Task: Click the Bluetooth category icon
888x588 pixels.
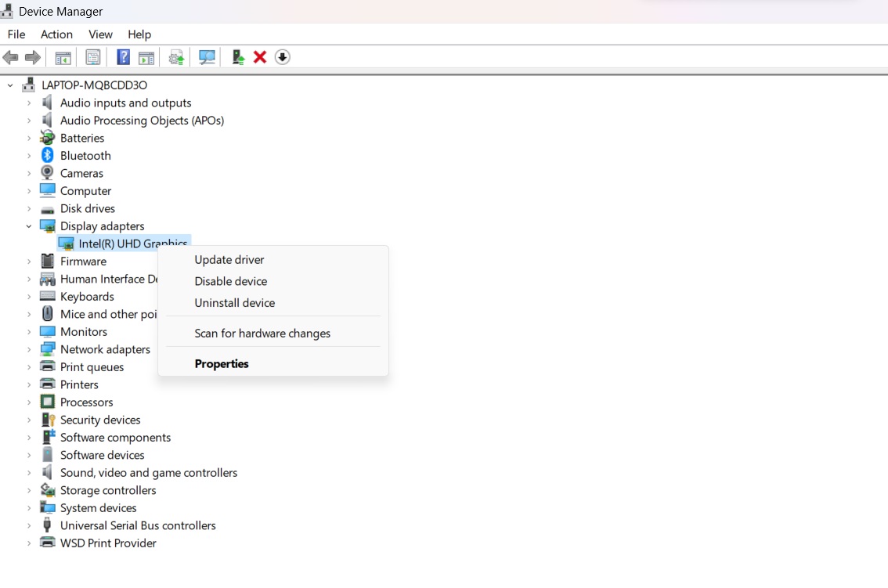Action: 48,156
